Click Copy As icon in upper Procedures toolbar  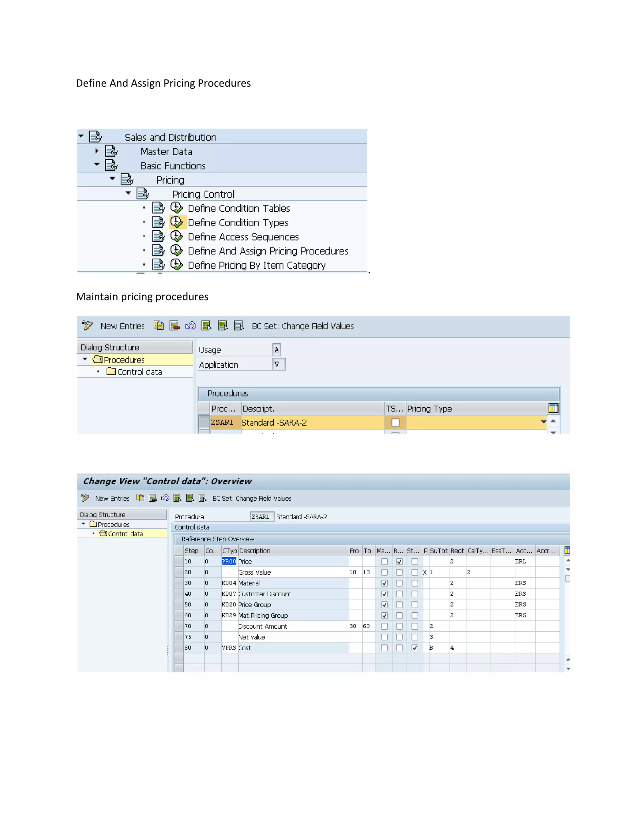159,325
